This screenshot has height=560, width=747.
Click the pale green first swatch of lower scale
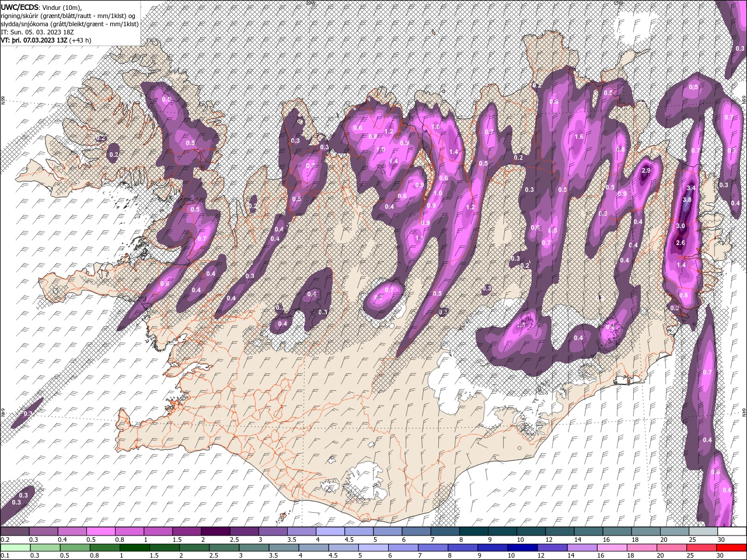point(15,548)
